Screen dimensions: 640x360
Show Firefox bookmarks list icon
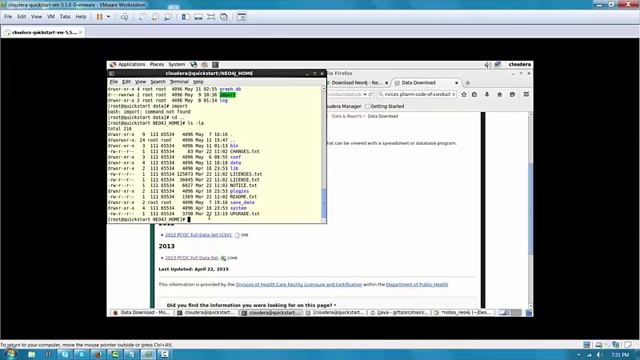pos(475,94)
